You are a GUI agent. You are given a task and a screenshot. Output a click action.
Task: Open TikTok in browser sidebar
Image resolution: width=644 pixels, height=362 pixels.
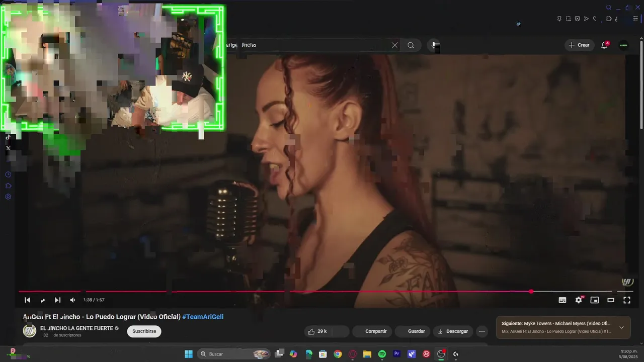[x=8, y=137]
